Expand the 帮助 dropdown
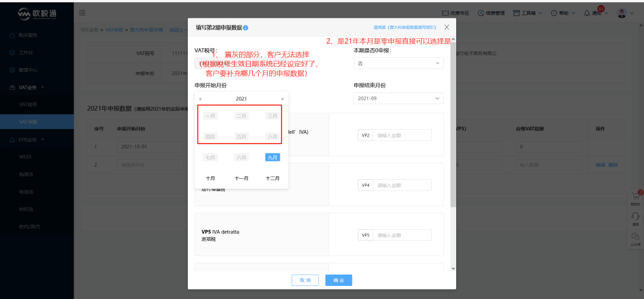The width and height of the screenshot is (644, 299). click(x=563, y=13)
